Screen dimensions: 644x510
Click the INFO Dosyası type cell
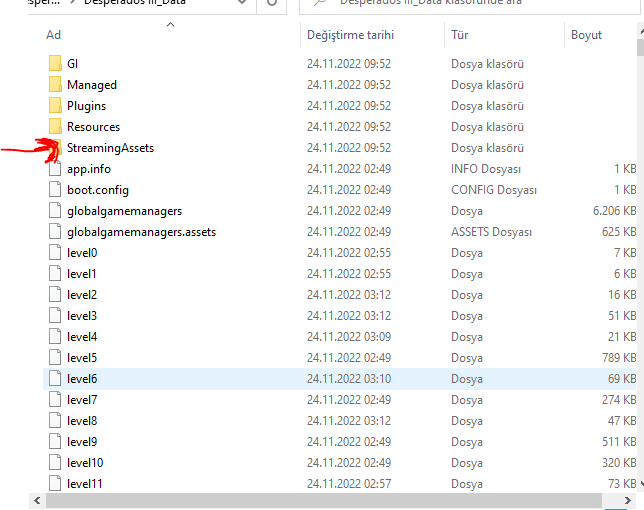point(486,169)
